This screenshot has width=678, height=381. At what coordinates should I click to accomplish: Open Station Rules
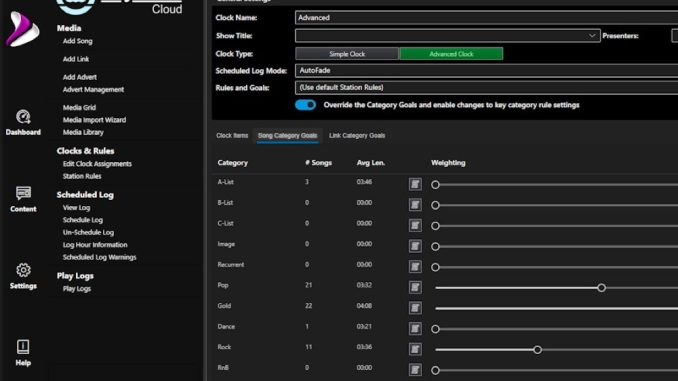[x=82, y=176]
